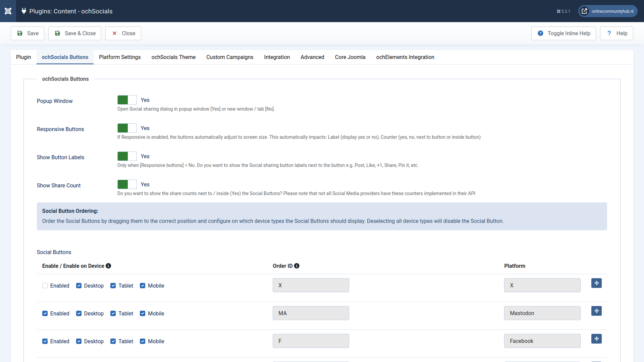This screenshot has height=362, width=644.
Task: Click info icon next to Enable on Device
Action: (108, 266)
